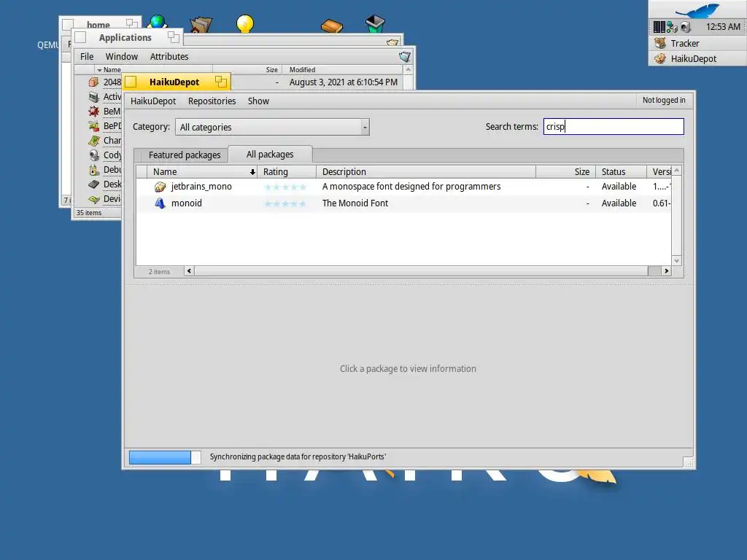Click the jetbrains_mono star rating
The image size is (747, 560).
[x=285, y=187]
